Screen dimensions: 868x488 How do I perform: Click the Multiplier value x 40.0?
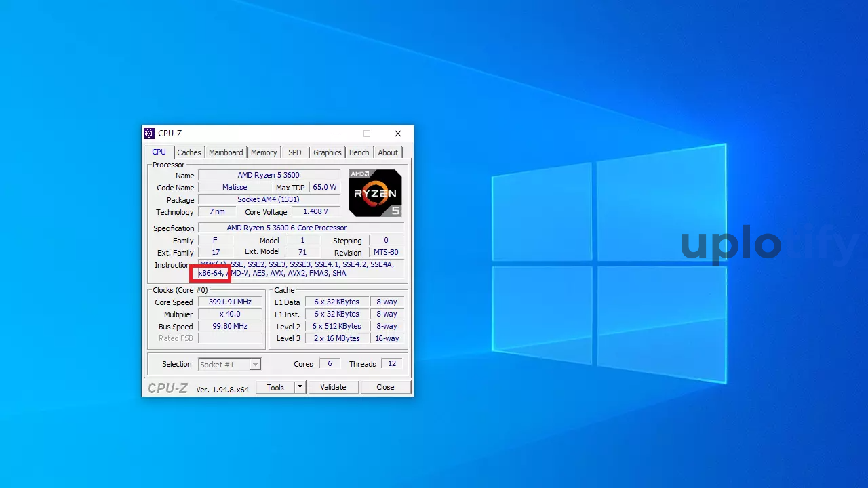point(230,314)
